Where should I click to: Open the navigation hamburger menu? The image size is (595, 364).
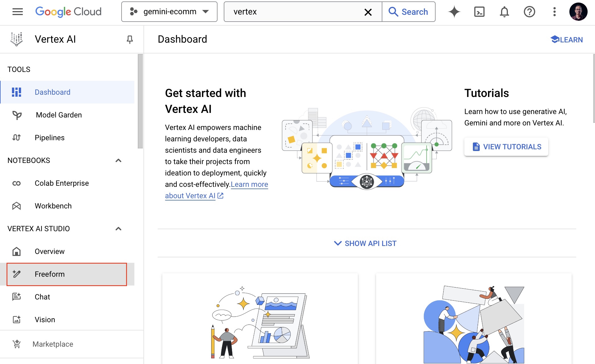pyautogui.click(x=17, y=12)
